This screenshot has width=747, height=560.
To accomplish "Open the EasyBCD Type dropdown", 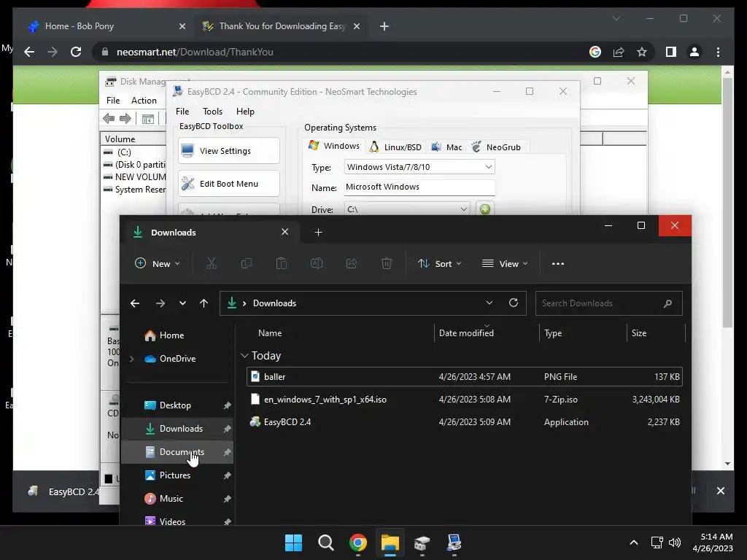I will (x=488, y=167).
